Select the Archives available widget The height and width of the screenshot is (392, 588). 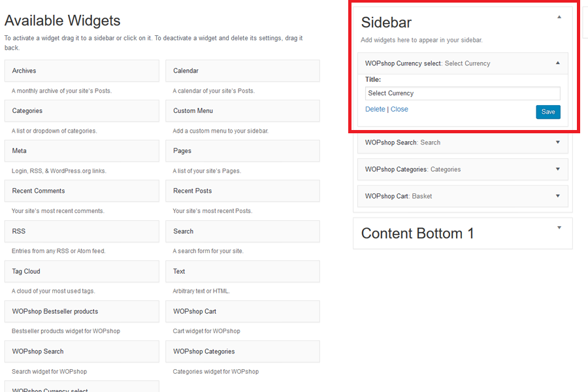point(82,71)
